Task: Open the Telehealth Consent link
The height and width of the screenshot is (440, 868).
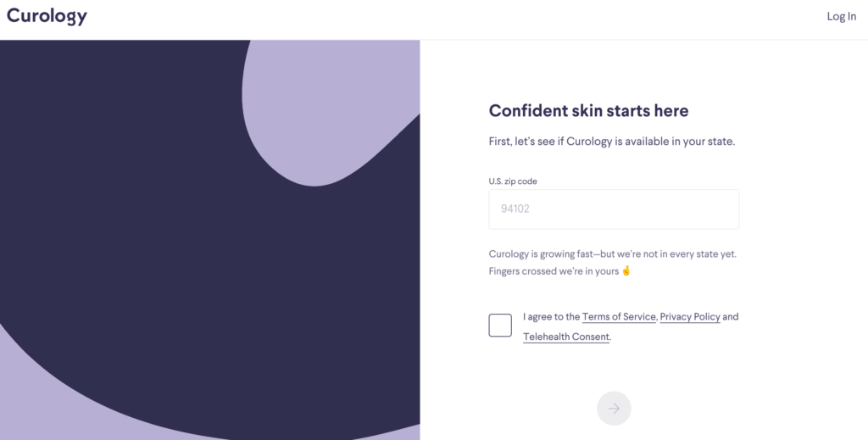Action: (565, 337)
